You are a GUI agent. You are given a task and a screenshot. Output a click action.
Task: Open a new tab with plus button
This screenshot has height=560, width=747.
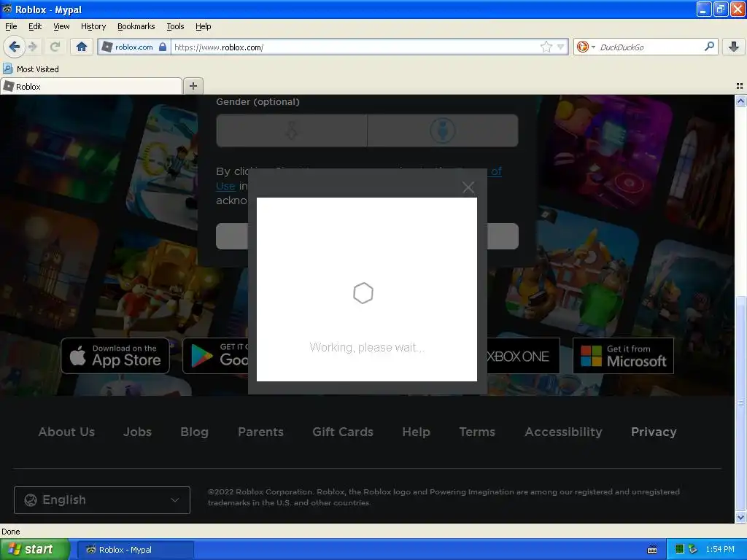click(x=193, y=86)
